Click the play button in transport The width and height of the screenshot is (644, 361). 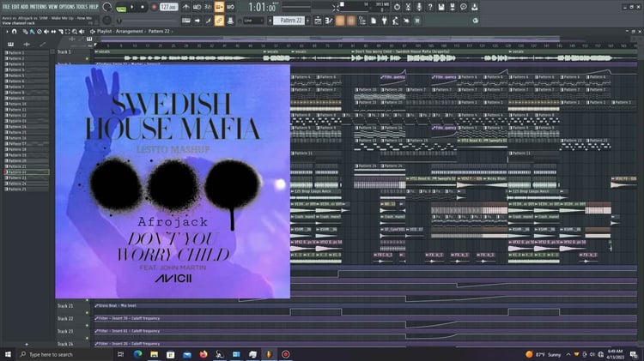tap(132, 7)
